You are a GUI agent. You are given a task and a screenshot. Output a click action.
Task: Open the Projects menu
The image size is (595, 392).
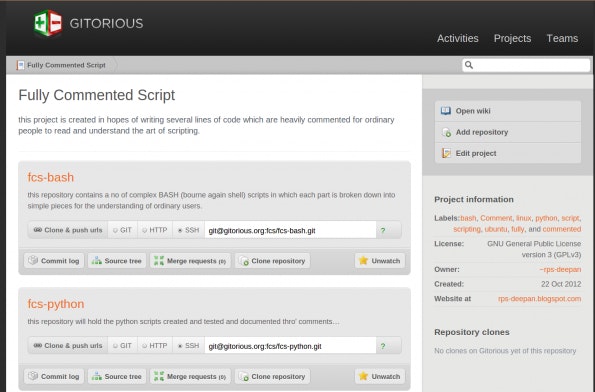pos(512,38)
